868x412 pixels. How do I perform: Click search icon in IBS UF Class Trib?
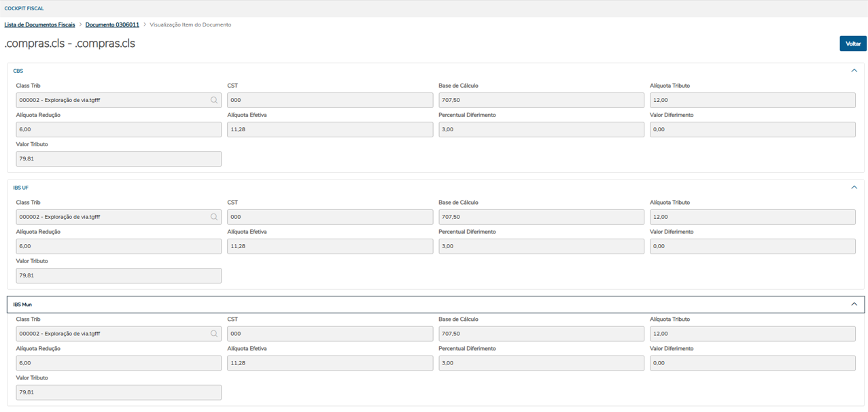pyautogui.click(x=214, y=218)
